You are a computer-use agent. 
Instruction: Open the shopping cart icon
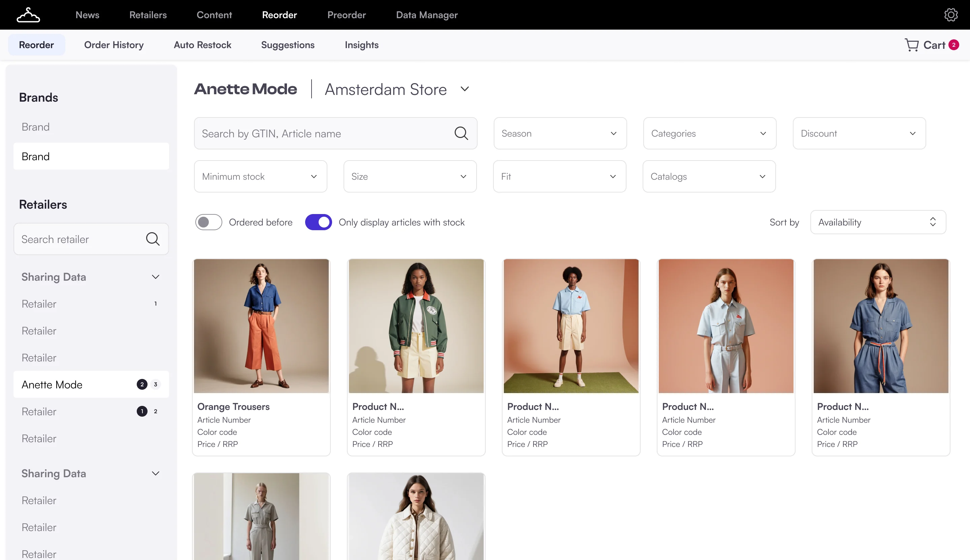click(911, 45)
